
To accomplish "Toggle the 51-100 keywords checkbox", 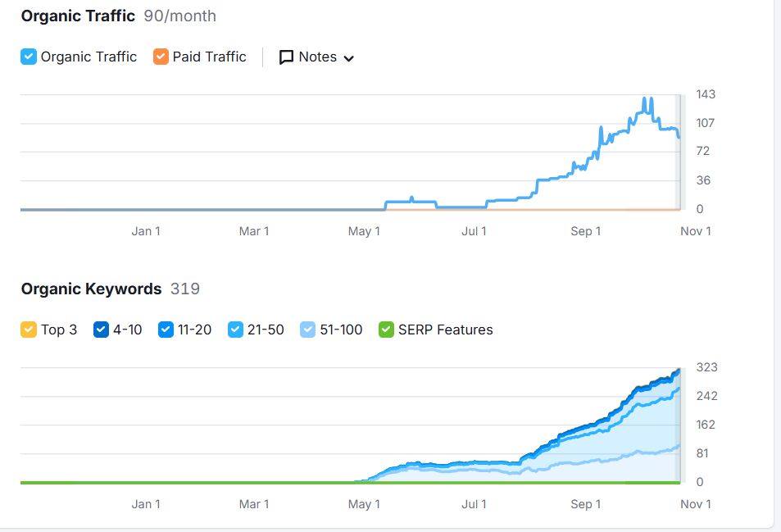I will click(x=308, y=330).
